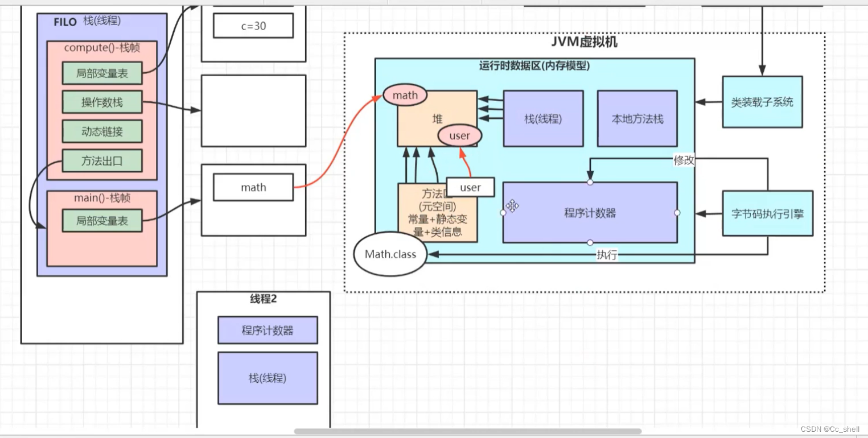
Task: Click the 操作数栈 box
Action: pyautogui.click(x=102, y=102)
